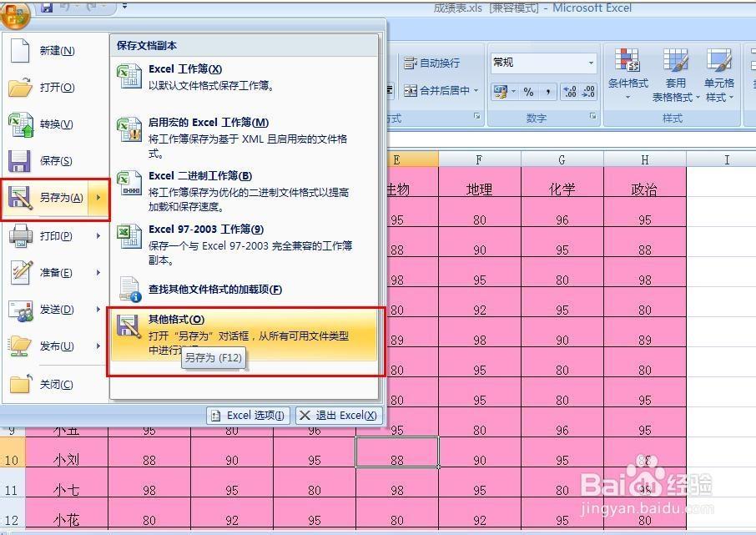Choose 转换(V) in the Office menu
The height and width of the screenshot is (535, 756).
click(x=55, y=124)
